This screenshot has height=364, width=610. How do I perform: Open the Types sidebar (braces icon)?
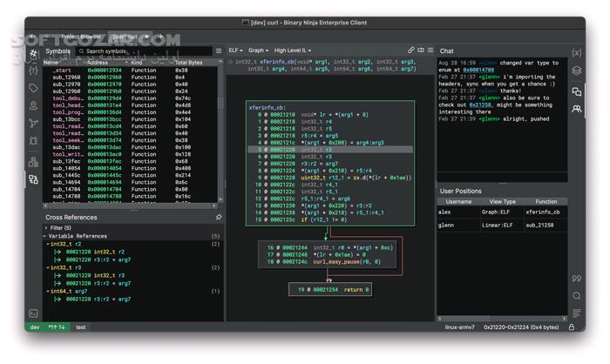tap(33, 71)
